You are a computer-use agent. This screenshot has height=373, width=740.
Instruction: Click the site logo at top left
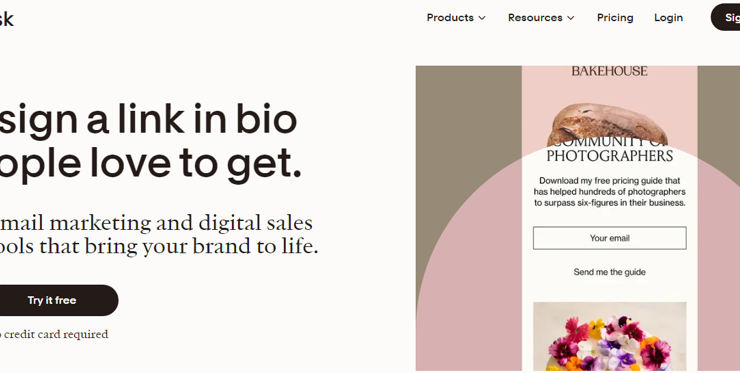tap(7, 19)
